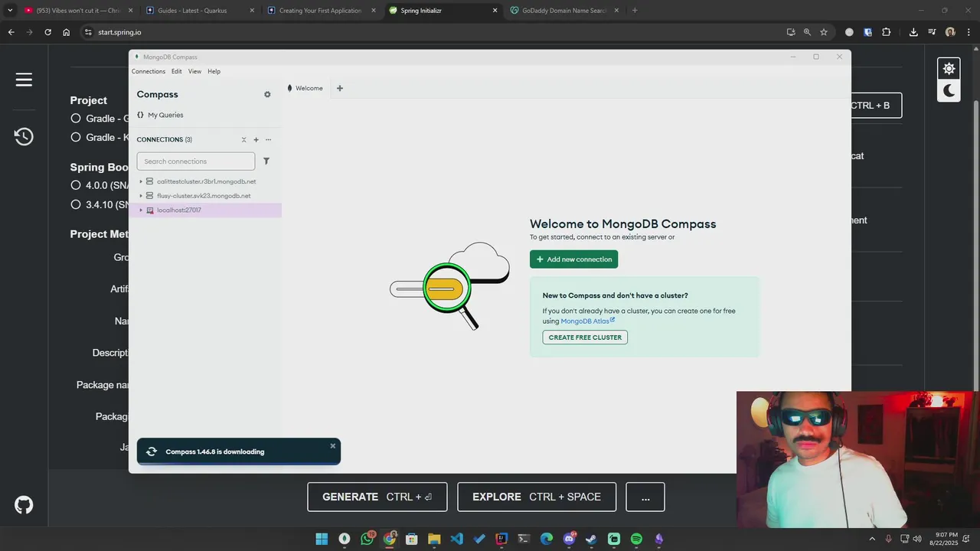Click CREATE FREE CLUSTER button
Image resolution: width=980 pixels, height=551 pixels.
[585, 337]
